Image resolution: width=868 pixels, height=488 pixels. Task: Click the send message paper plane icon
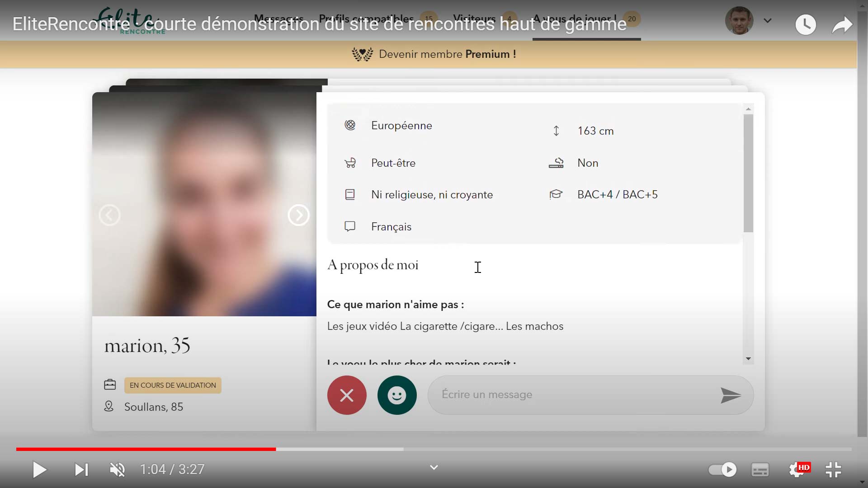[x=730, y=395]
